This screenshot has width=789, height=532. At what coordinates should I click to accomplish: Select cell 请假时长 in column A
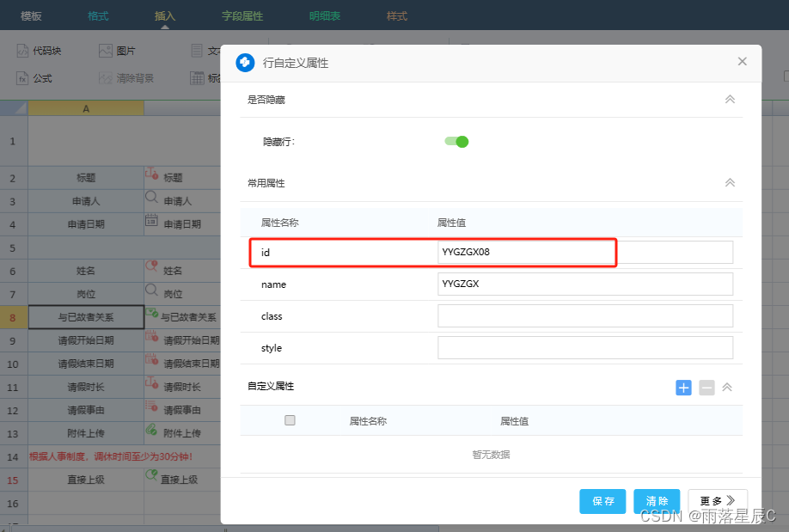click(86, 387)
